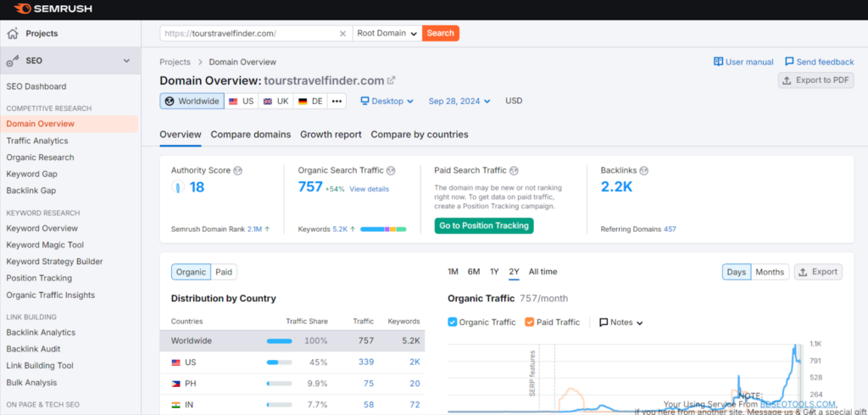
Task: Click the US flag in Distribution table
Action: tap(176, 362)
